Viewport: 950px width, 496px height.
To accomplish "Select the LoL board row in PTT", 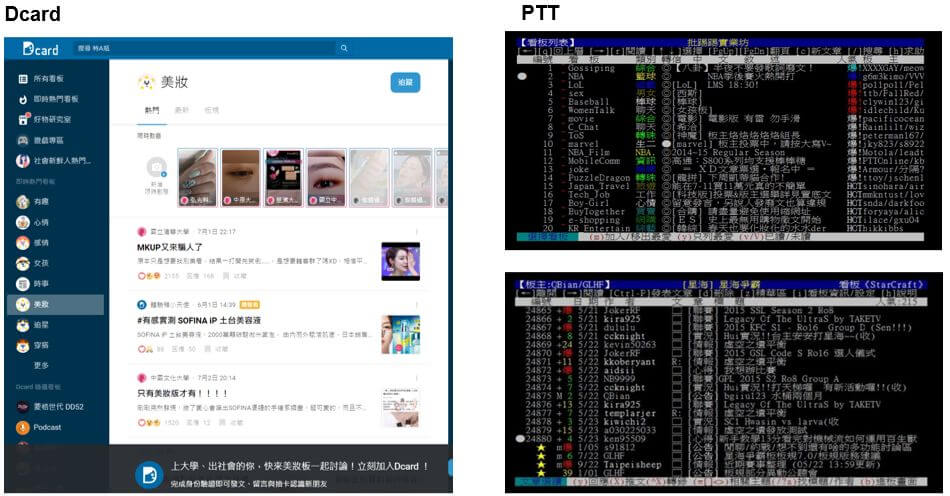I will point(721,85).
